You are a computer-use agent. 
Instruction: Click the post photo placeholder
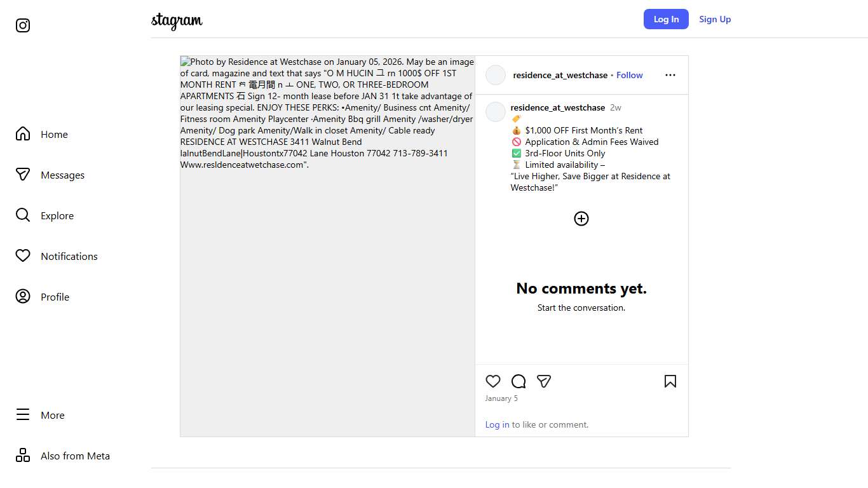pyautogui.click(x=327, y=286)
